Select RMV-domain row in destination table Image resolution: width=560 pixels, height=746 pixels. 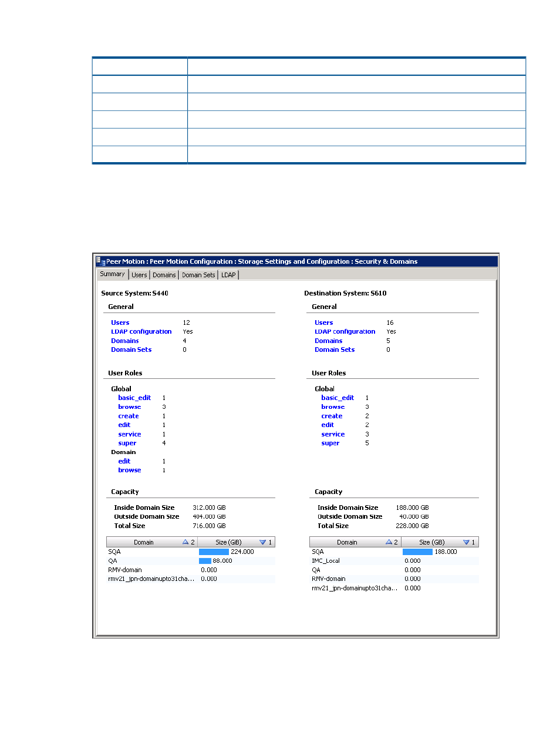(394, 579)
